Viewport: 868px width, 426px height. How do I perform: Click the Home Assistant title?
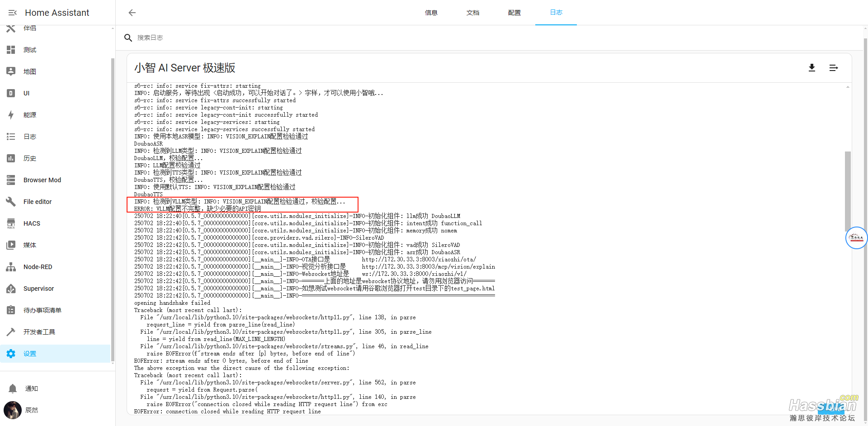pyautogui.click(x=57, y=13)
